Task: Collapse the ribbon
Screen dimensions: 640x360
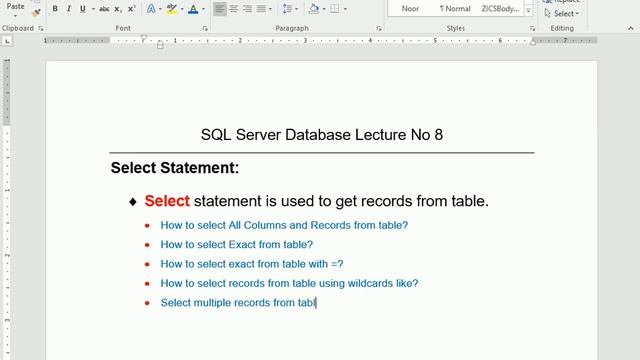Action: 631,28
